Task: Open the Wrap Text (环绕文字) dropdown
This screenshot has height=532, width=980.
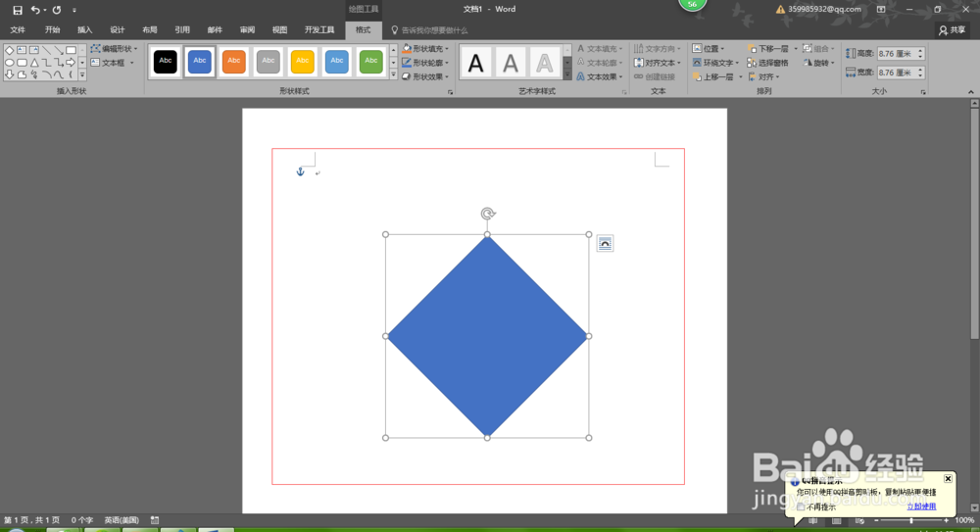Action: click(x=716, y=63)
